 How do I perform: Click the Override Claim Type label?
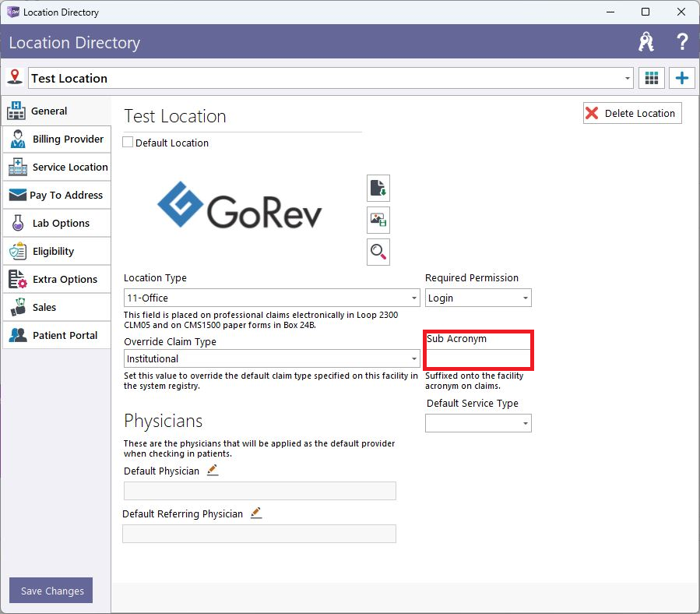pyautogui.click(x=170, y=342)
